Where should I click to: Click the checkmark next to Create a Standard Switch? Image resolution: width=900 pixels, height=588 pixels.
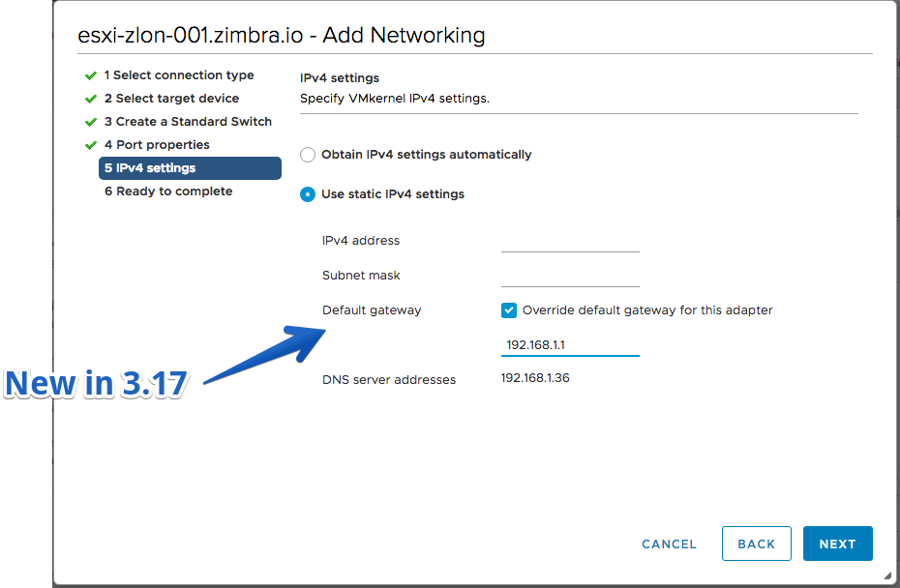point(91,122)
